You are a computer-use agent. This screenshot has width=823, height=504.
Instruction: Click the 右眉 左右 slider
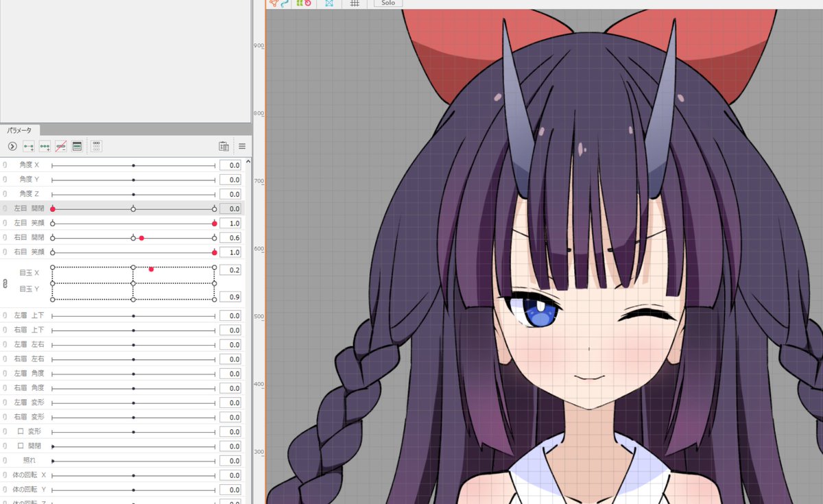(x=133, y=359)
